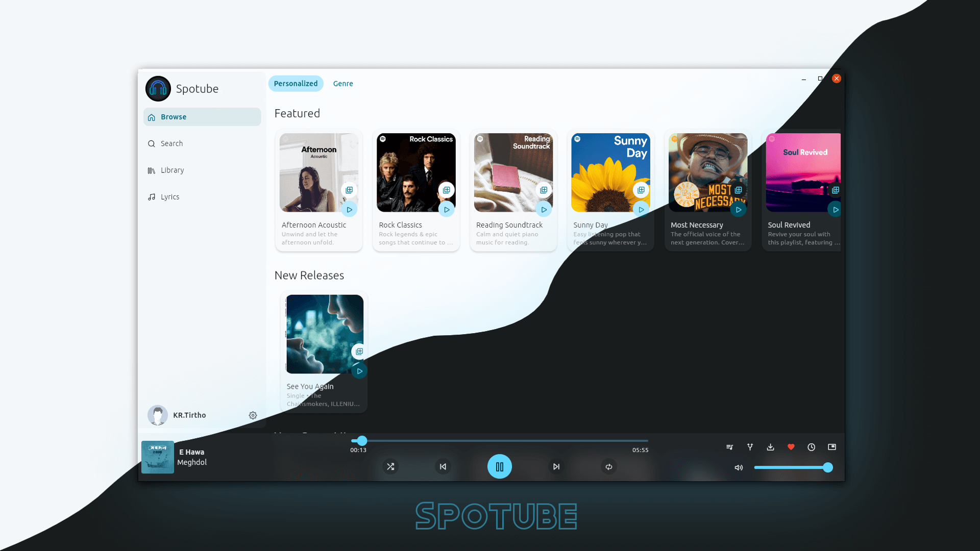
Task: Click the queue/playlist view icon
Action: tap(729, 447)
